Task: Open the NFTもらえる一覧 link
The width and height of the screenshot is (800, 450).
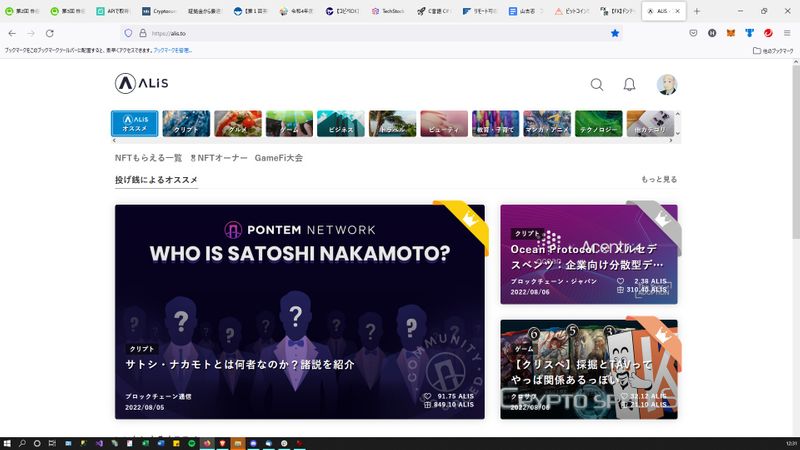Action: point(148,158)
